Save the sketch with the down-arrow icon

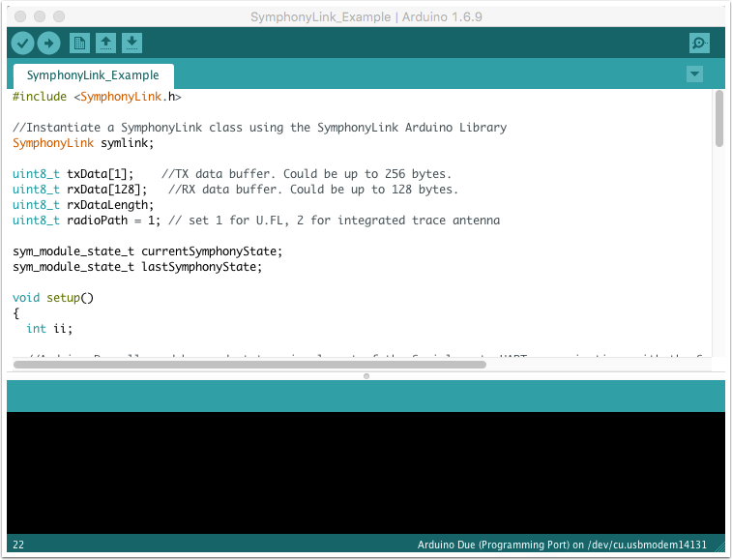tap(132, 43)
